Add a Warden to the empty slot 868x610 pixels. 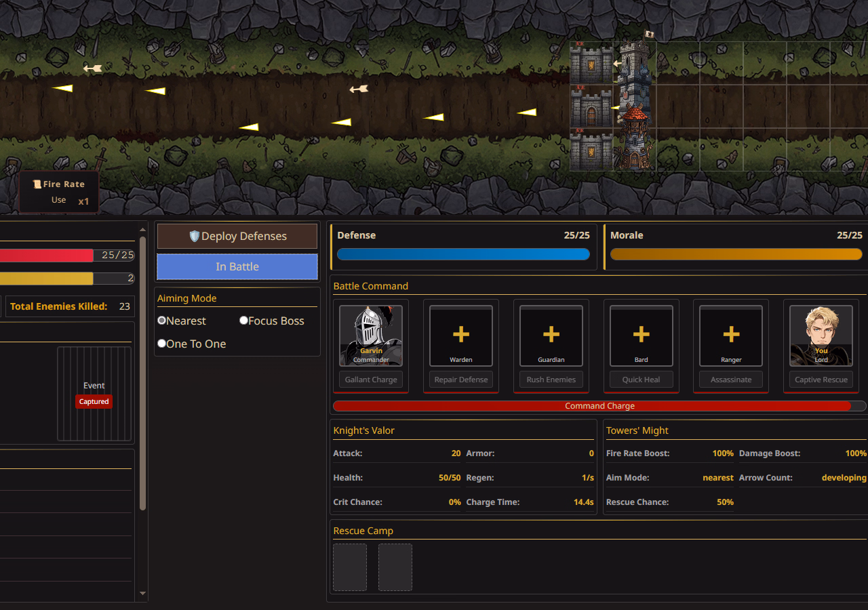point(461,335)
